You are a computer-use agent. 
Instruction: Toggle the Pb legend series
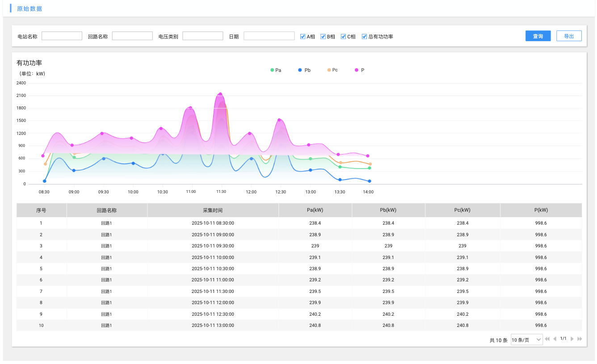304,70
